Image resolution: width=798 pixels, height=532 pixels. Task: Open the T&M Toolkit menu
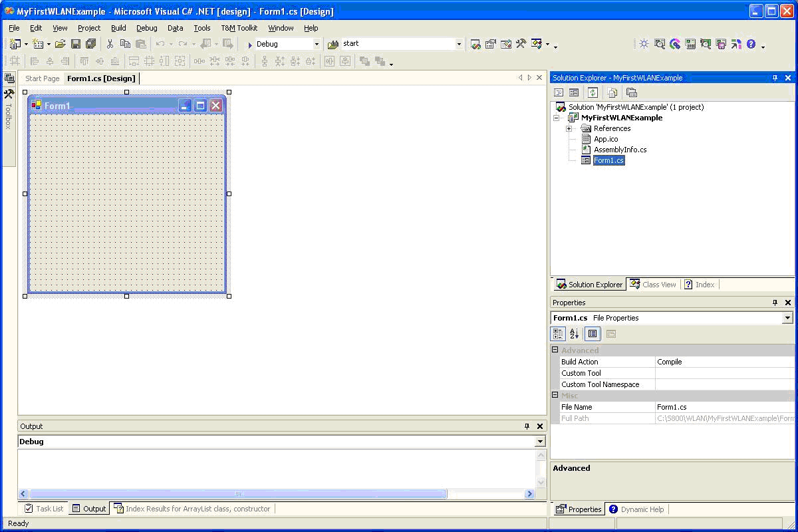coord(239,28)
